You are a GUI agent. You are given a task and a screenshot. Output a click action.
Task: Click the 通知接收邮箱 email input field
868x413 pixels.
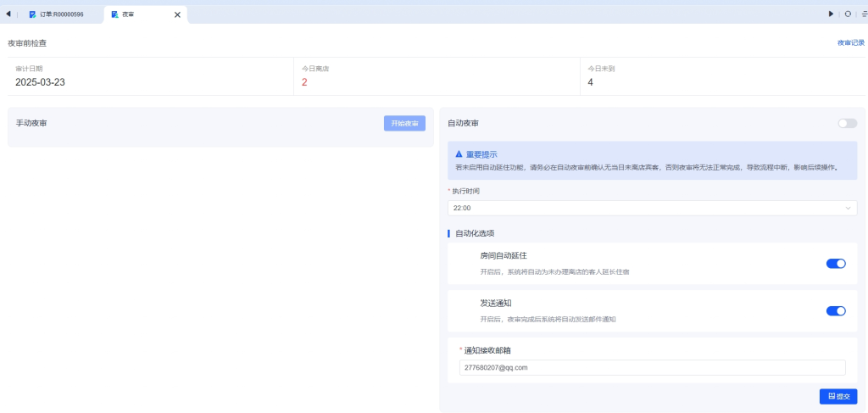point(652,367)
